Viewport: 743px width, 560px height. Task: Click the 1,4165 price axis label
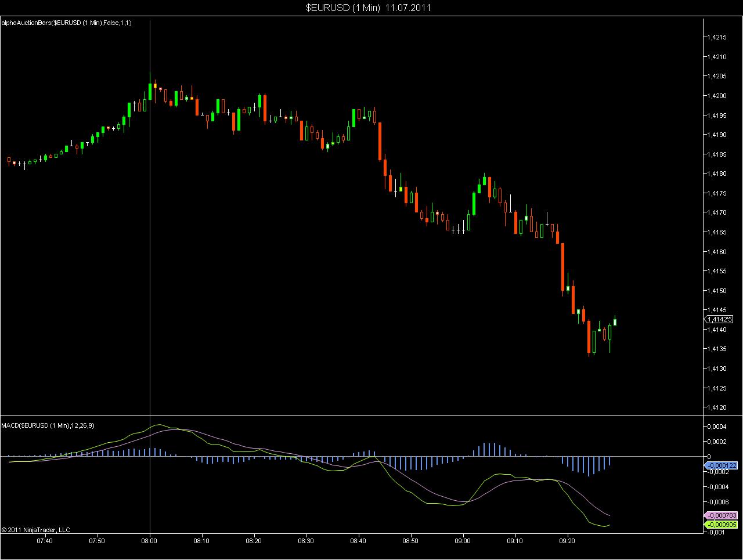click(717, 232)
